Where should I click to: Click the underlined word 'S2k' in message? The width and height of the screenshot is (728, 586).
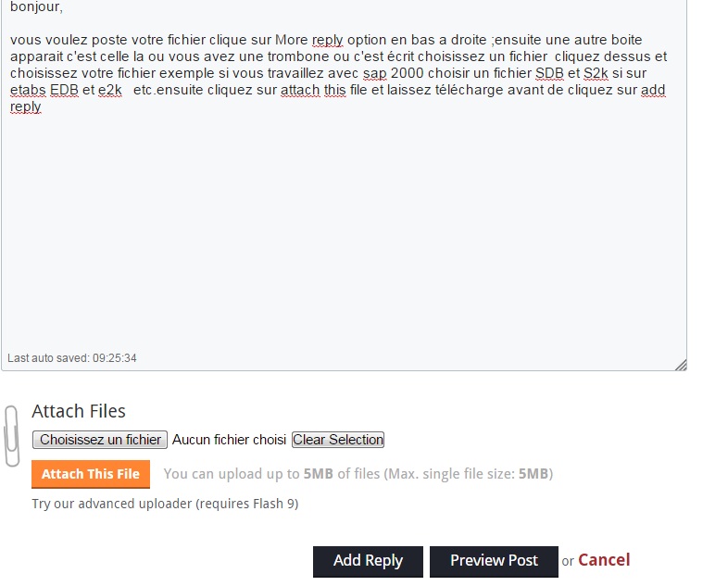pyautogui.click(x=596, y=73)
